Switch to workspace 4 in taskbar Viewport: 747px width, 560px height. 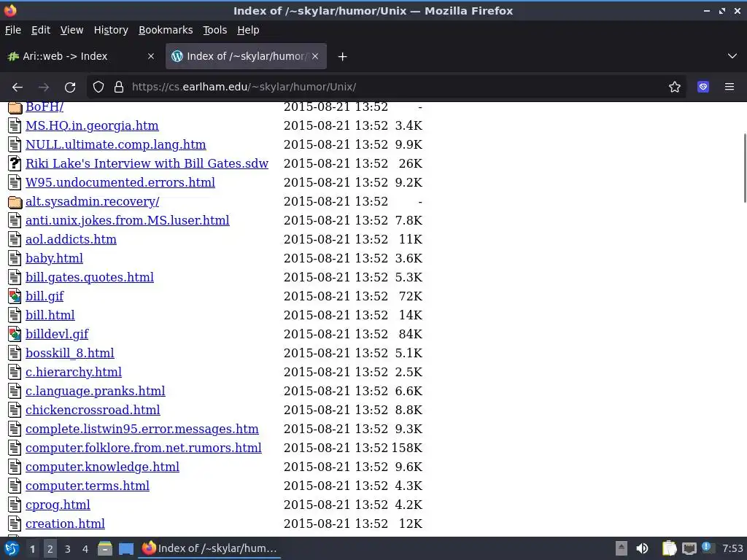(85, 548)
